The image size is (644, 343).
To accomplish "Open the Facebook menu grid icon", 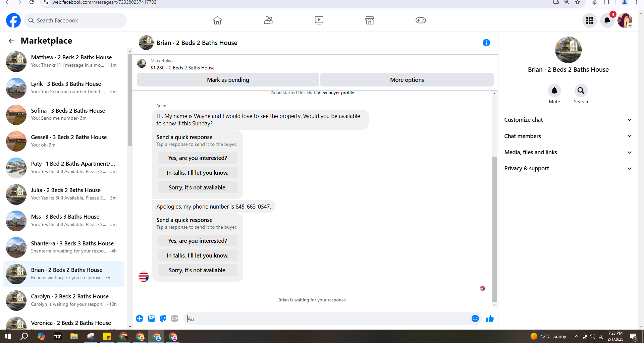I will point(590,21).
